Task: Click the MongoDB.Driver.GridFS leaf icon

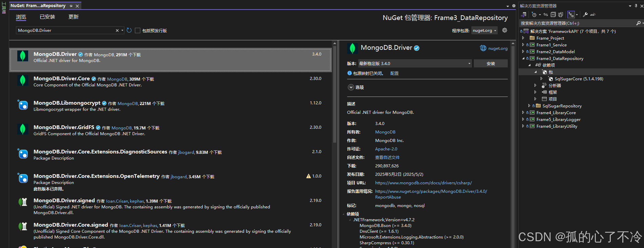Action: click(23, 129)
